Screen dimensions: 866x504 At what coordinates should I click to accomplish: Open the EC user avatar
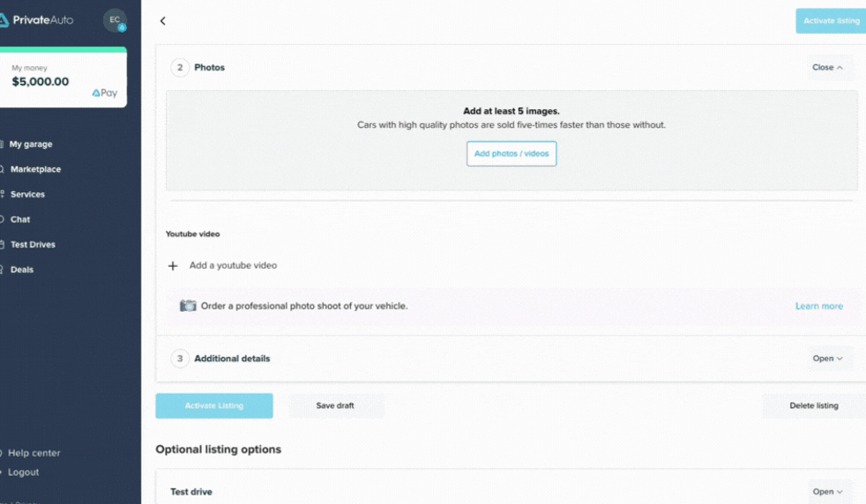click(115, 20)
